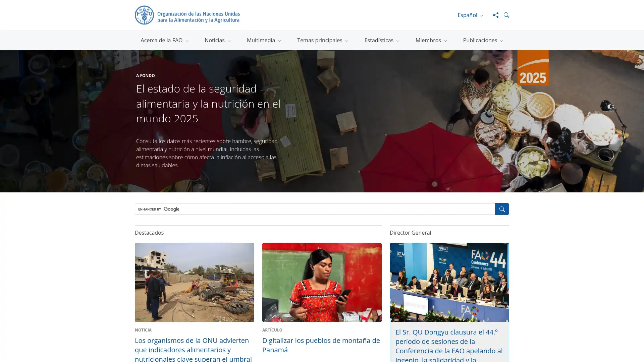Expand the Acerca de la FAO menu
The width and height of the screenshot is (644, 362).
[x=164, y=40]
